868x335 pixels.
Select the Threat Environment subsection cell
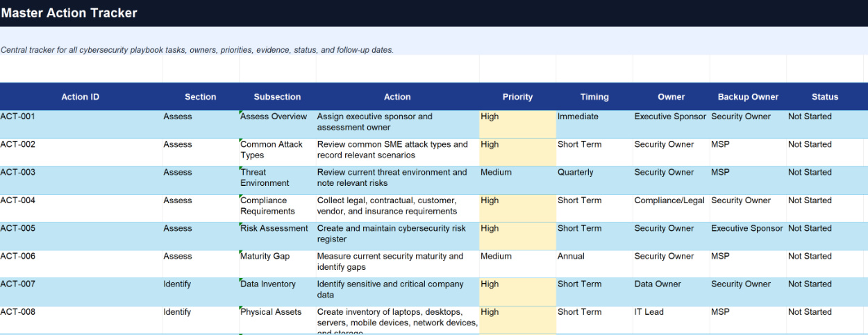(277, 180)
